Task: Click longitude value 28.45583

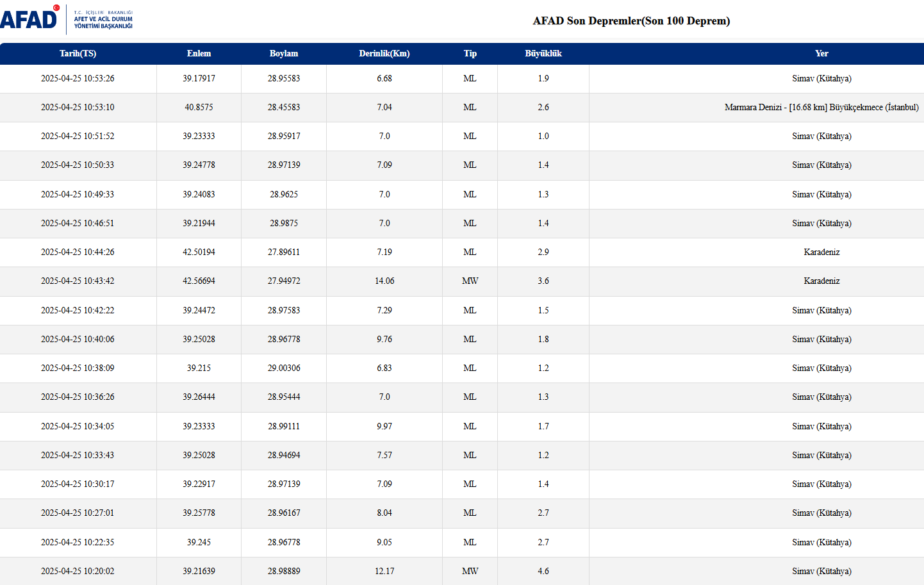Action: coord(284,107)
